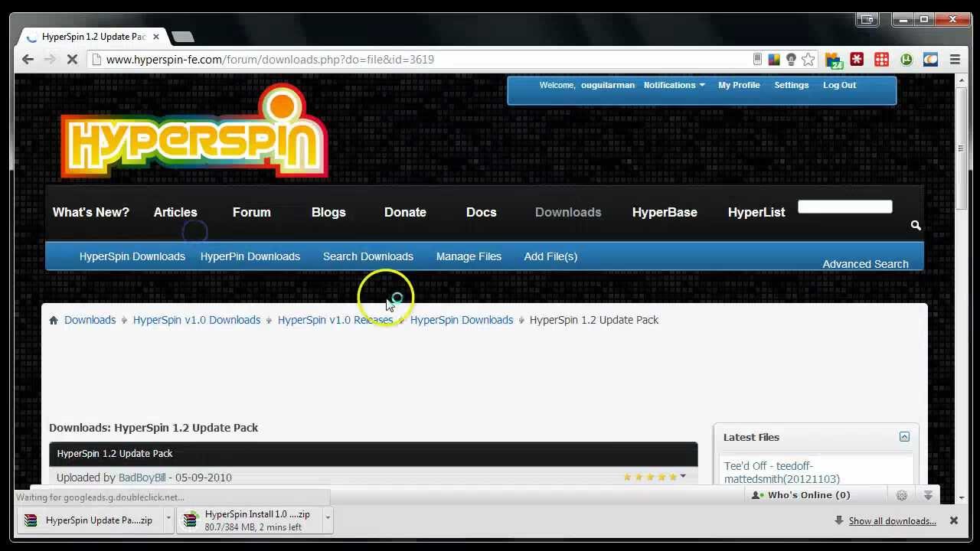Open HyperSpin v1.0 Downloads breadcrumb
This screenshot has height=551, width=980.
click(x=197, y=320)
